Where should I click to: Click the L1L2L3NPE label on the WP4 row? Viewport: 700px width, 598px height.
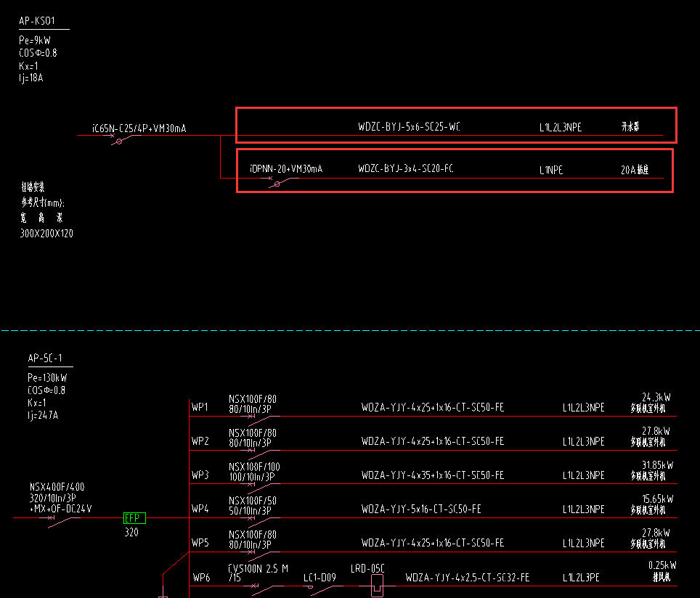(584, 509)
